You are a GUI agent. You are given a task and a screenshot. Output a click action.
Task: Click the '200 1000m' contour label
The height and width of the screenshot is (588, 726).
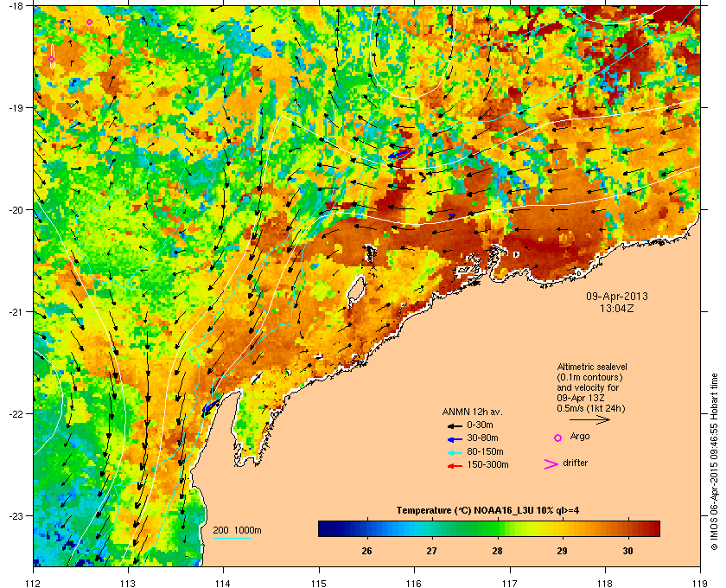tap(237, 531)
